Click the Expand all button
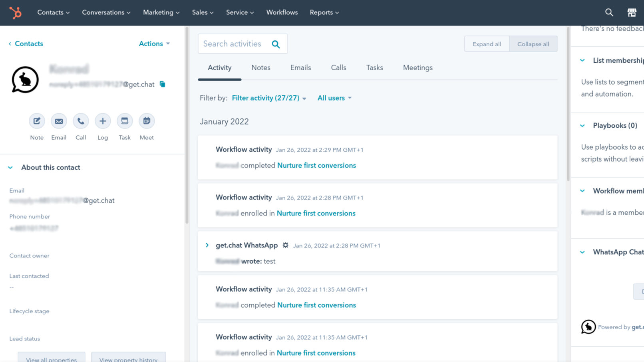 487,44
